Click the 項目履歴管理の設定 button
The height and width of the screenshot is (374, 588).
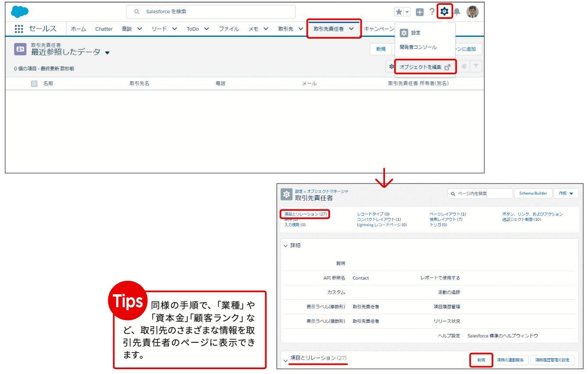click(x=552, y=360)
